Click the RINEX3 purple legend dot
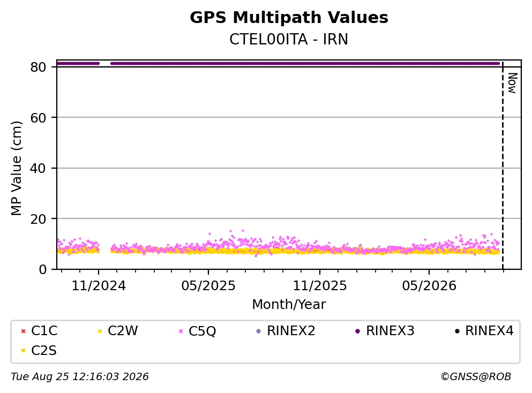Image resolution: width=532 pixels, height=393 pixels. (357, 331)
